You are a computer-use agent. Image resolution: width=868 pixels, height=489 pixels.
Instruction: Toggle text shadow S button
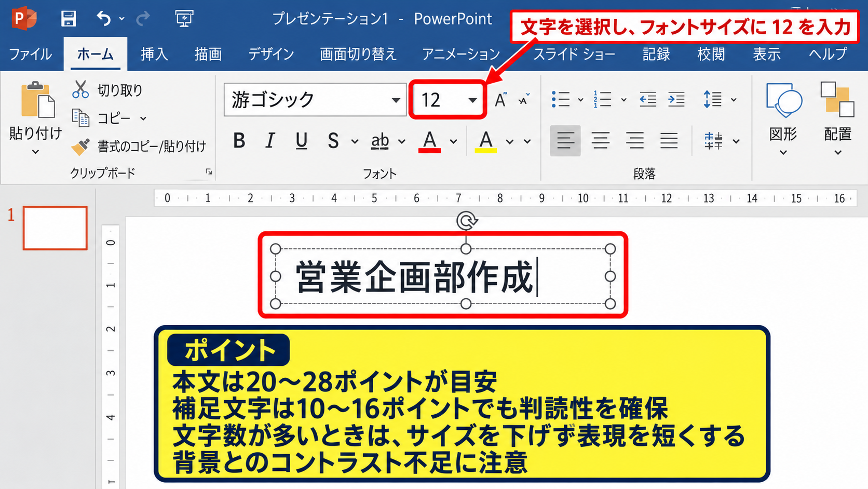point(333,141)
